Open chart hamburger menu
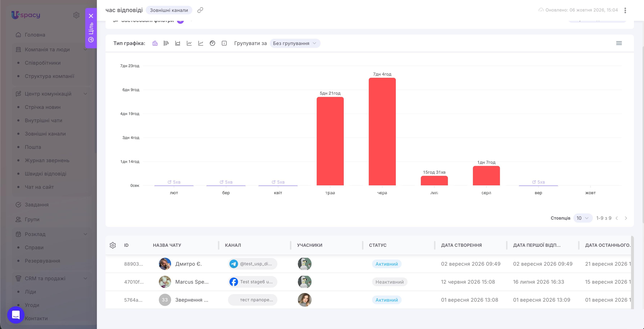 [x=619, y=43]
